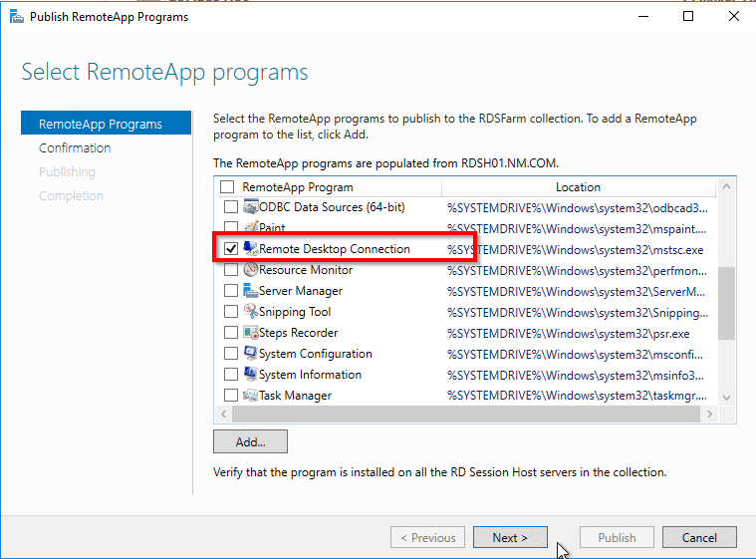Sort by the Location column header
756x559 pixels.
[578, 187]
